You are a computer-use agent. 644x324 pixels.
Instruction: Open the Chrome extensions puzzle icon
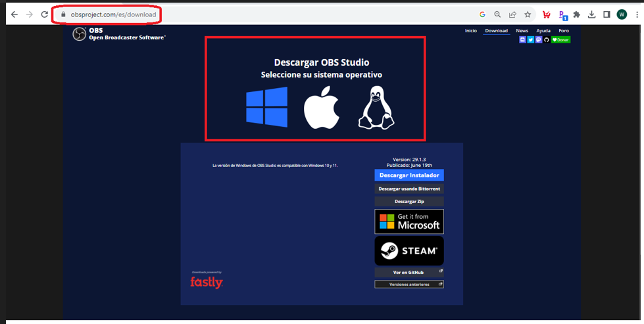click(x=577, y=14)
